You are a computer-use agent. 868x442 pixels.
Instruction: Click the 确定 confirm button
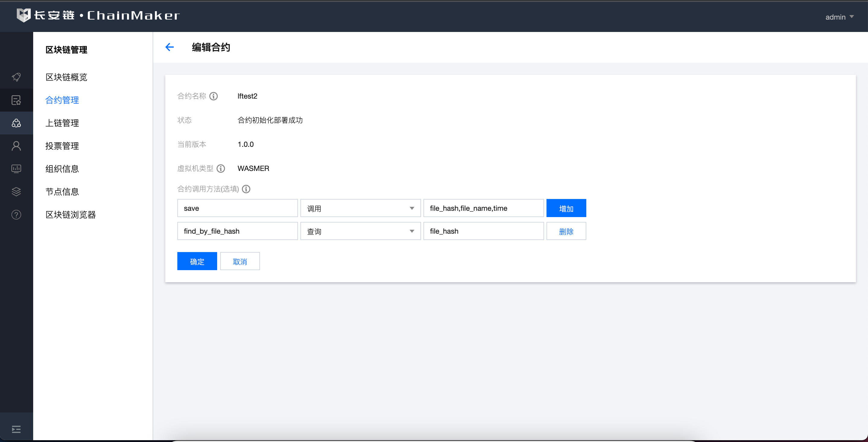(x=197, y=261)
